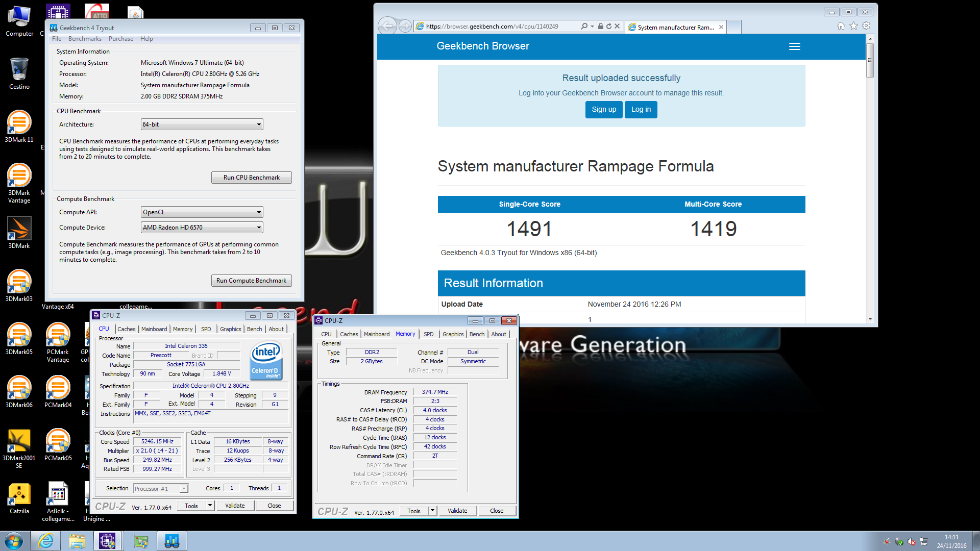Click the browser forward arrow

[x=405, y=26]
